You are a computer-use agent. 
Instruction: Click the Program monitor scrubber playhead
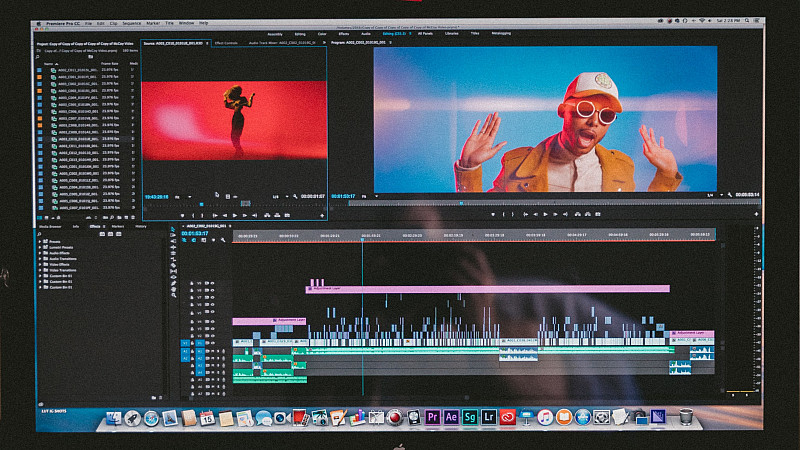(x=461, y=203)
